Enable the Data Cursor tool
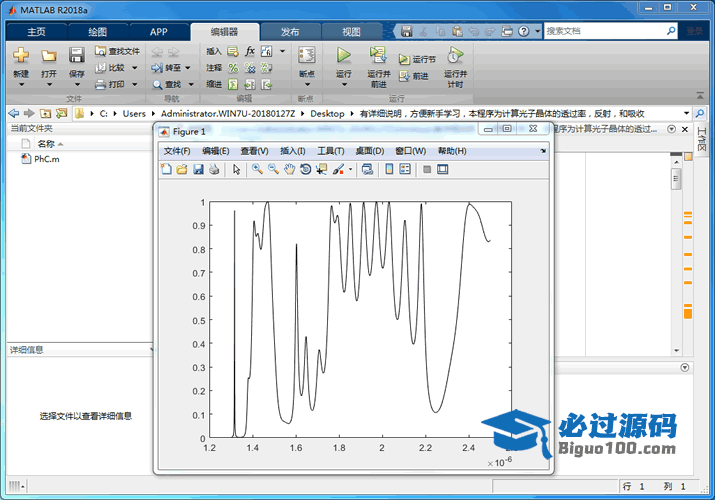 tap(321, 170)
